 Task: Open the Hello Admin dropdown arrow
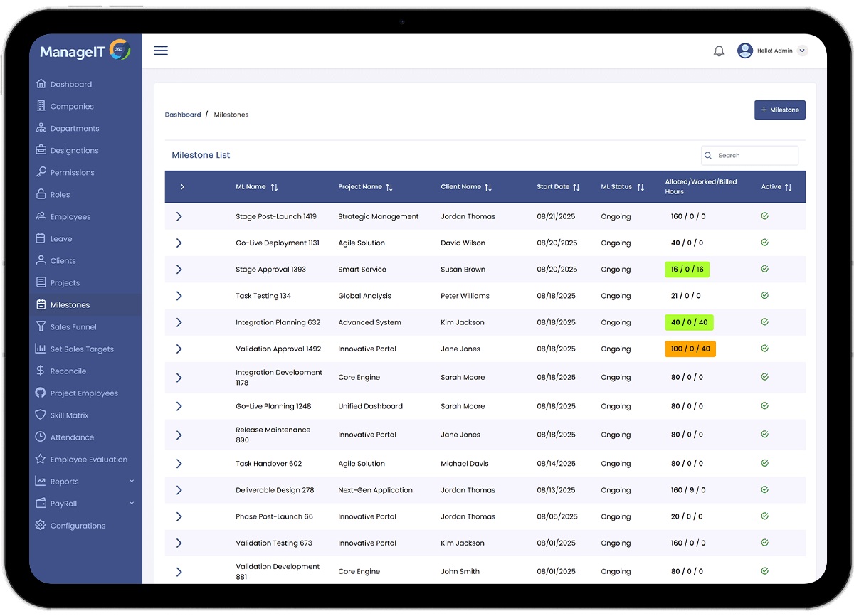coord(802,51)
